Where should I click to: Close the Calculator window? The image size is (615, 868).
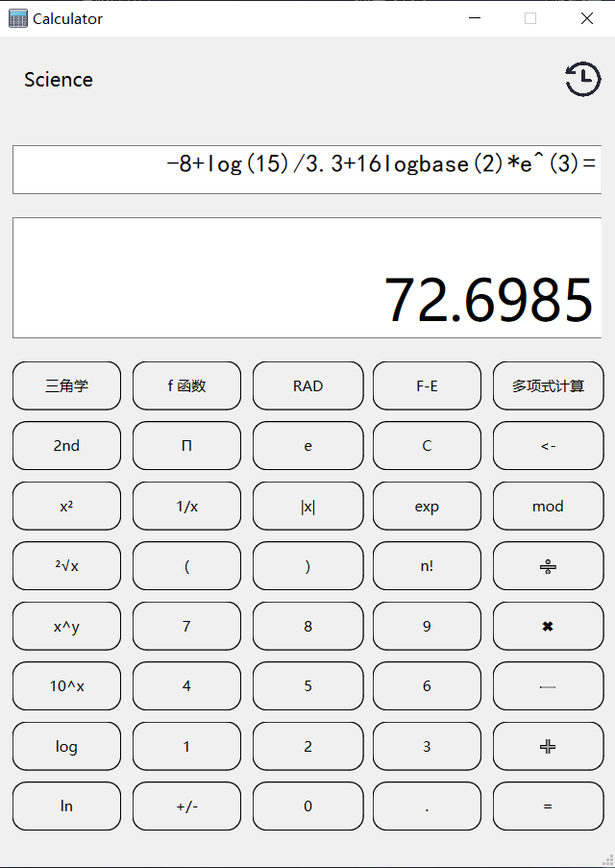(587, 18)
